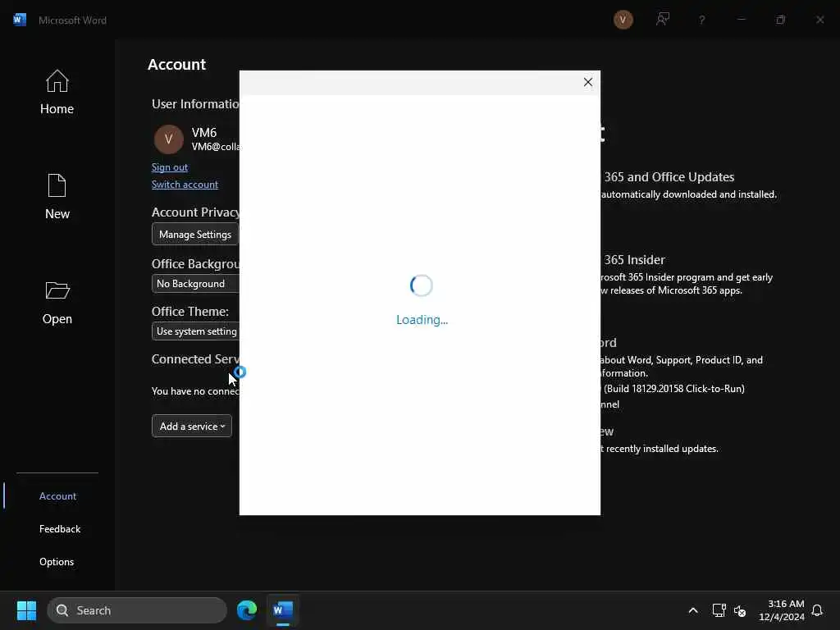Launch Microsoft Edge from the taskbar

(x=246, y=610)
